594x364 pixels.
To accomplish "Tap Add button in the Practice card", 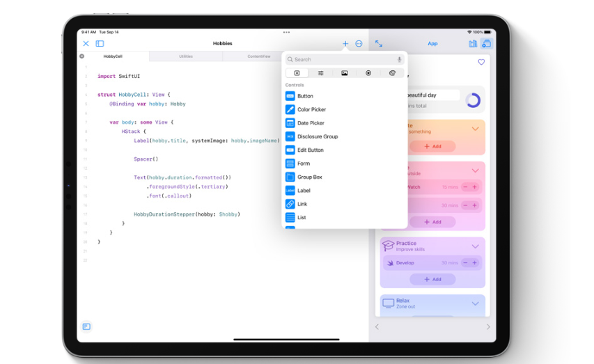I will (x=432, y=279).
